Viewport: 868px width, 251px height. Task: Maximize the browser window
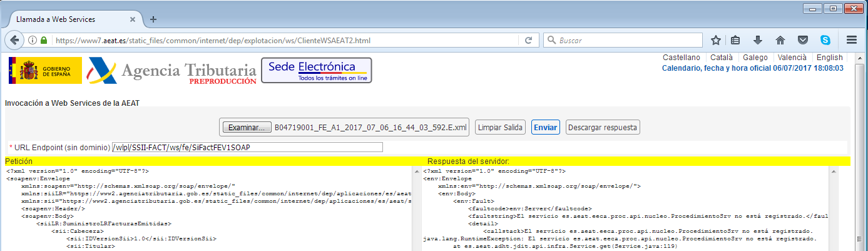[x=833, y=8]
